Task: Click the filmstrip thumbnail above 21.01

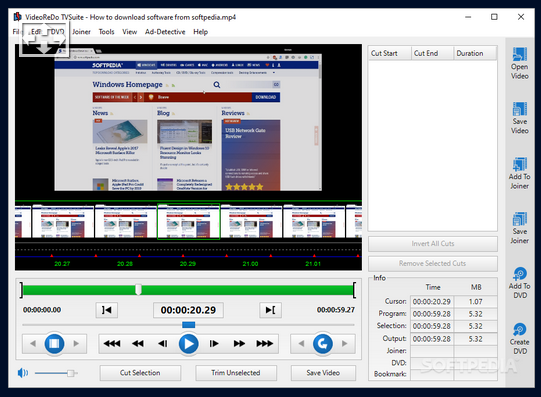Action: click(x=314, y=221)
